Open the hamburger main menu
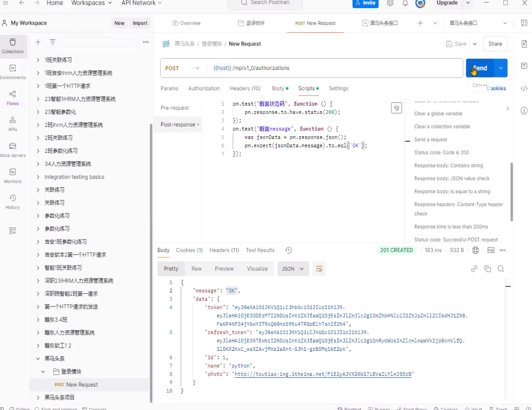 pos(6,3)
